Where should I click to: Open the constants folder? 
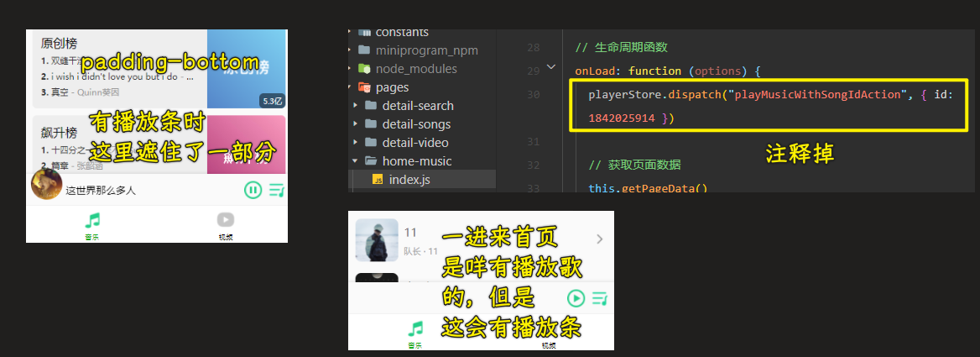(402, 33)
